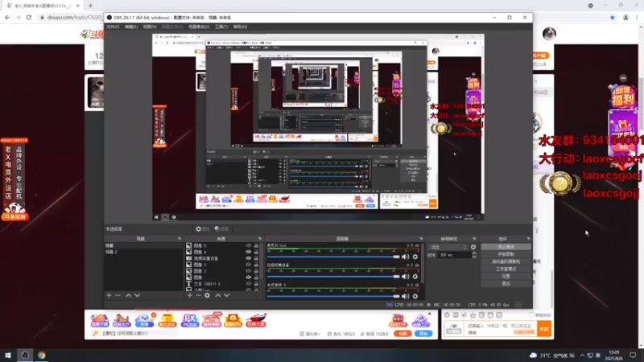Move source up in sources list
The height and width of the screenshot is (362, 644).
click(x=217, y=295)
